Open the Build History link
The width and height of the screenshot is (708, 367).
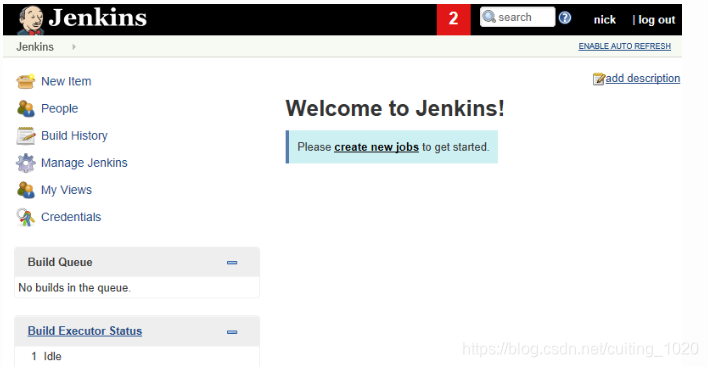click(74, 135)
